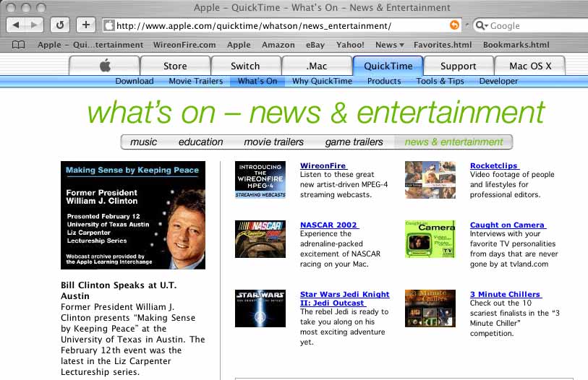This screenshot has width=588, height=380.
Task: Click the Caught on Camera link
Action: [508, 225]
